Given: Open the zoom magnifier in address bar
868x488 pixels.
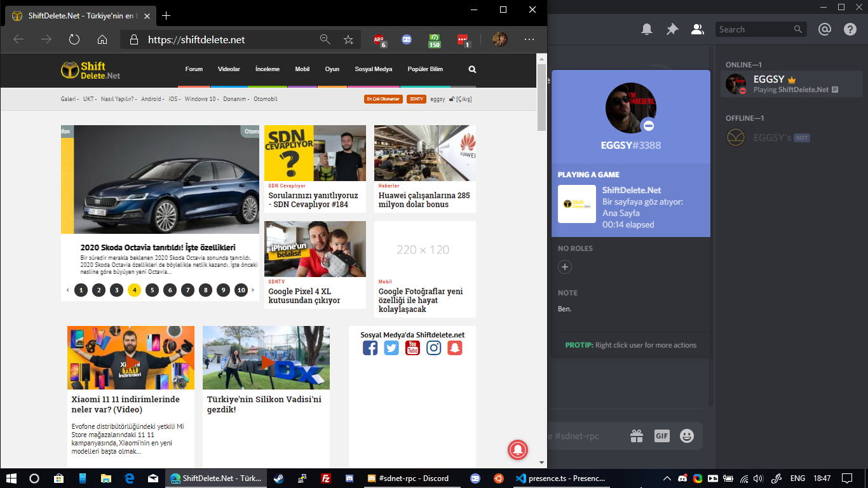Looking at the screenshot, I should point(325,39).
